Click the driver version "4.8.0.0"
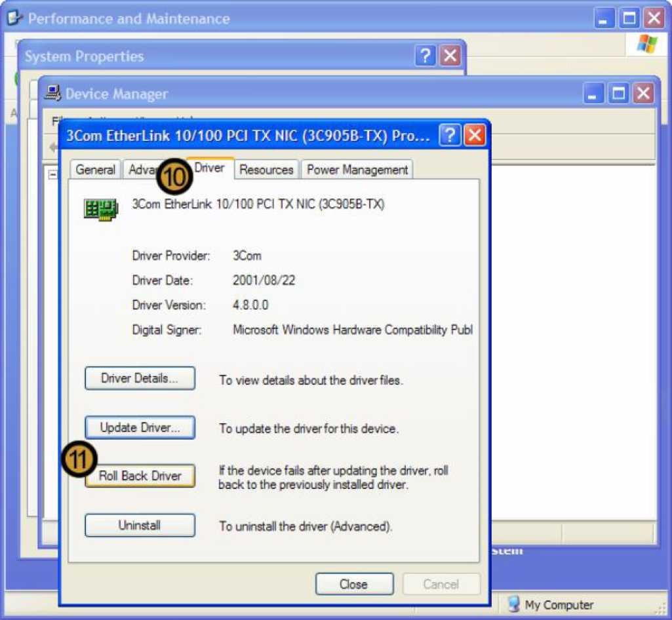This screenshot has height=620, width=672. pyautogui.click(x=250, y=305)
